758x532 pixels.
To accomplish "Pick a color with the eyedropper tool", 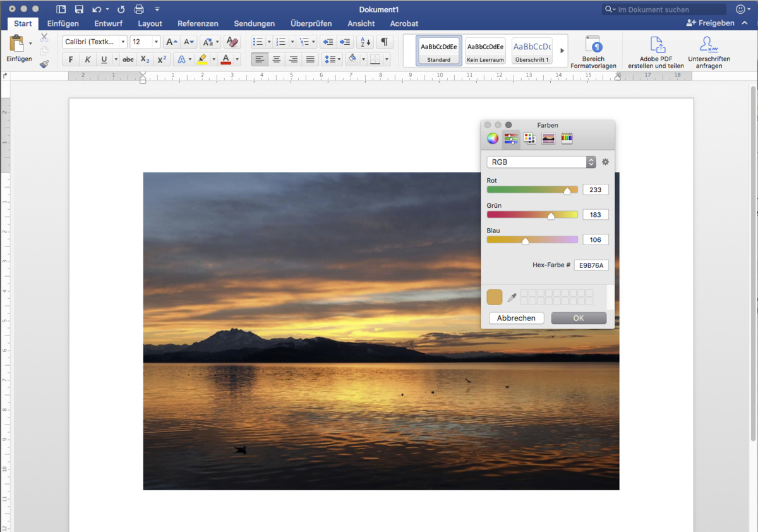I will click(x=512, y=298).
